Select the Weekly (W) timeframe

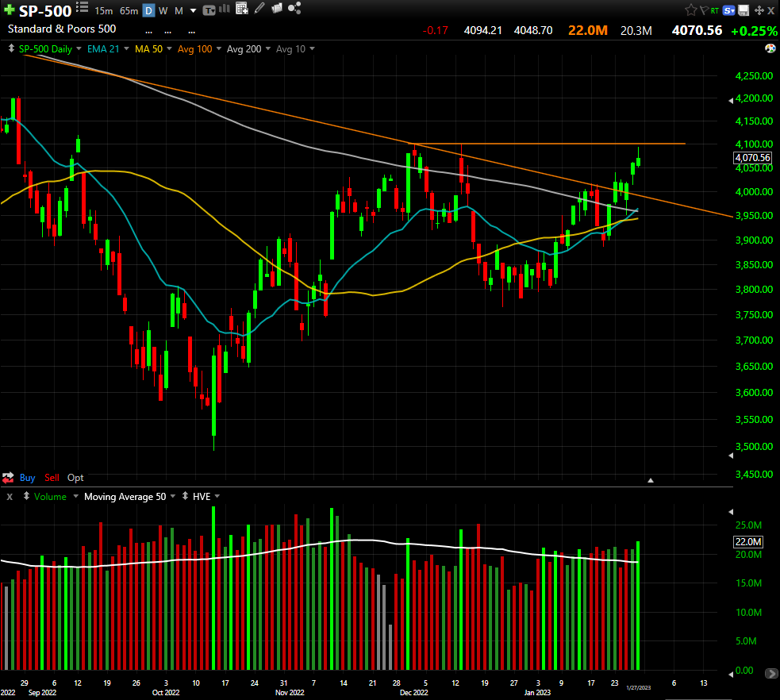click(163, 11)
